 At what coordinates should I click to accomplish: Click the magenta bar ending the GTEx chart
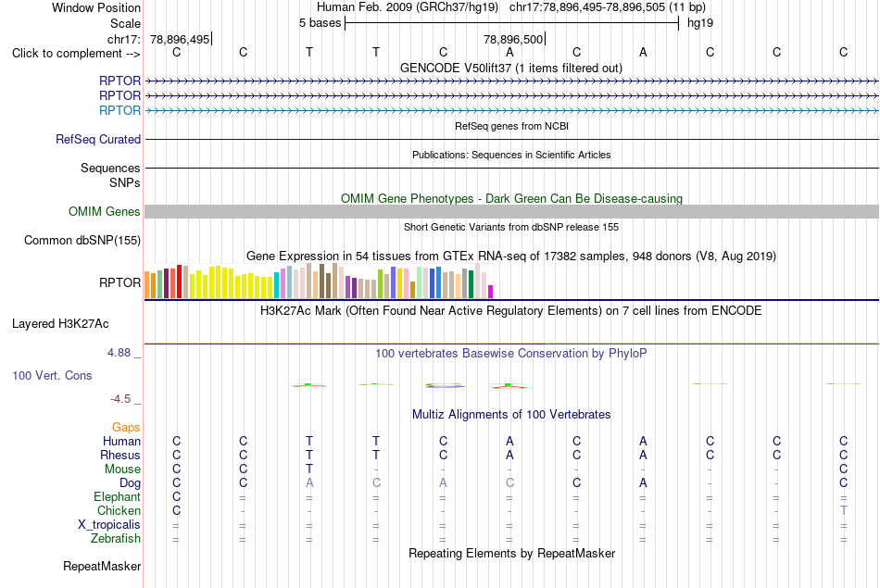pyautogui.click(x=491, y=292)
